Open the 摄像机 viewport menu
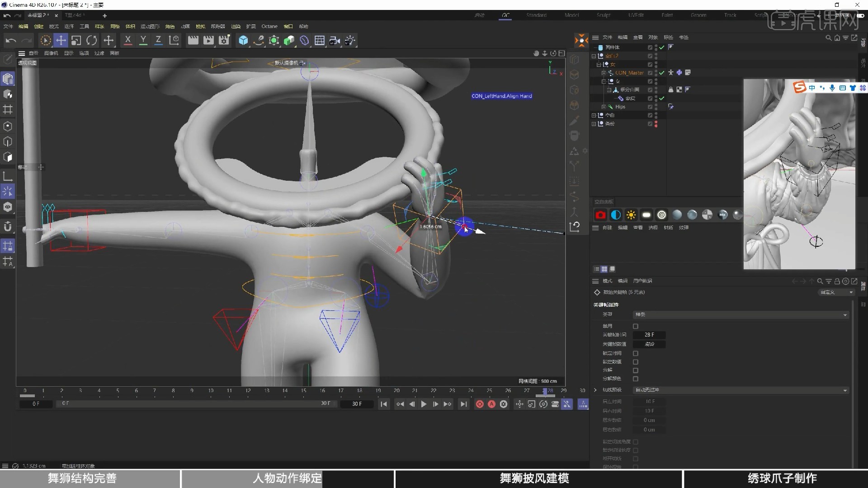The height and width of the screenshot is (488, 868). pos(51,53)
